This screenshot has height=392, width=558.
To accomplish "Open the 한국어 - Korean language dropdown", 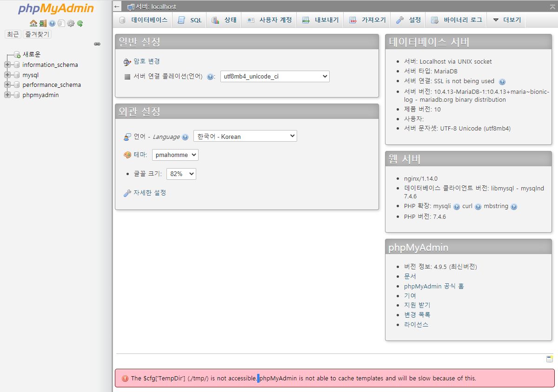I will tap(245, 136).
